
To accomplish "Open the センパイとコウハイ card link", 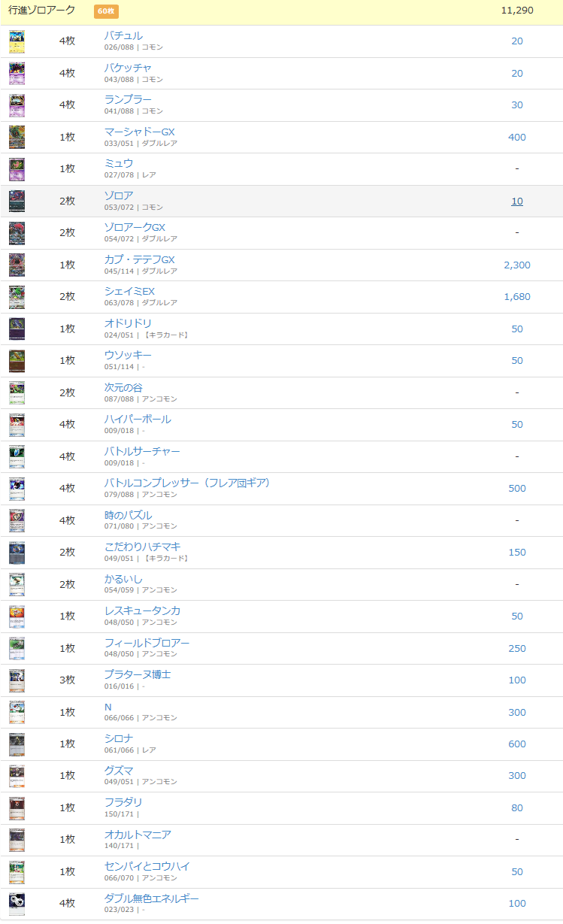I will (x=147, y=866).
